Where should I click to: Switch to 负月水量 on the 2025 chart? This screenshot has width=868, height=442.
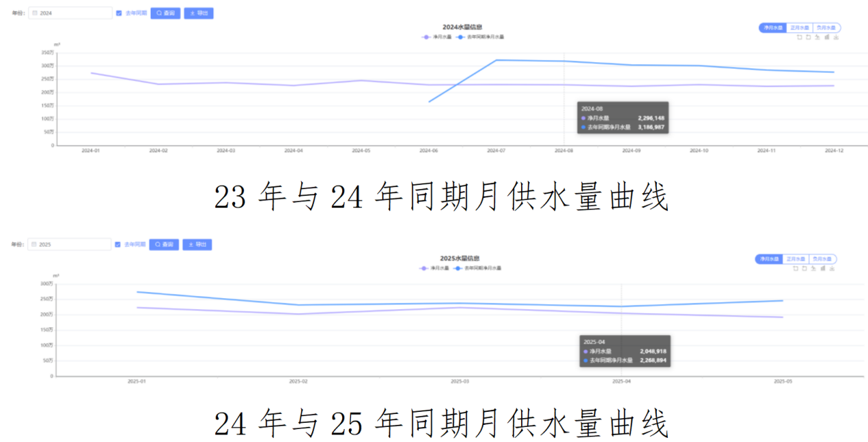tap(821, 259)
